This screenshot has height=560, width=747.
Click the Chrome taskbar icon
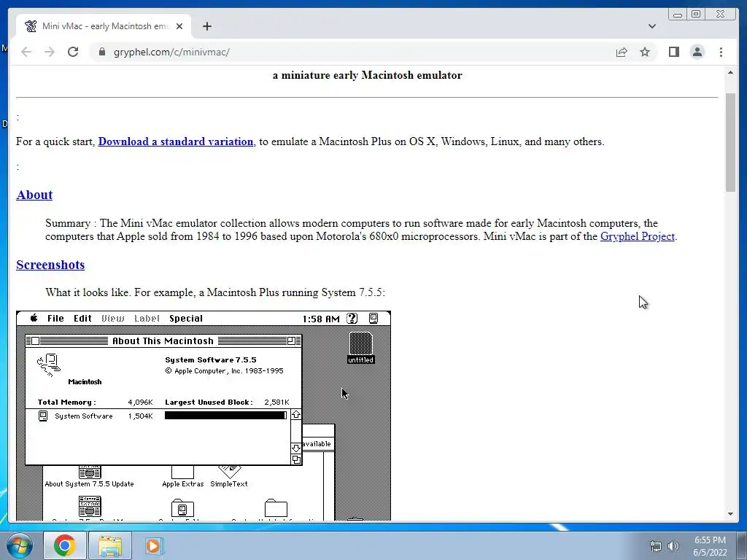tap(65, 545)
